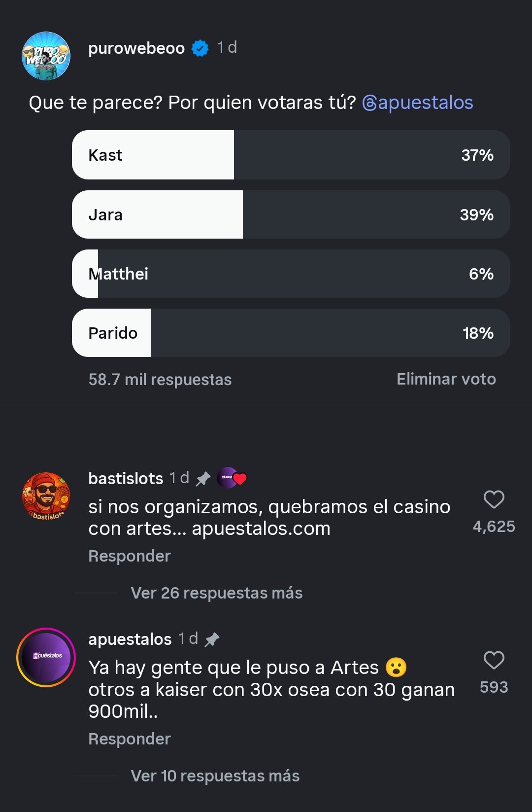Open the @apuestalos mention link
532x812 pixels.
(x=418, y=103)
